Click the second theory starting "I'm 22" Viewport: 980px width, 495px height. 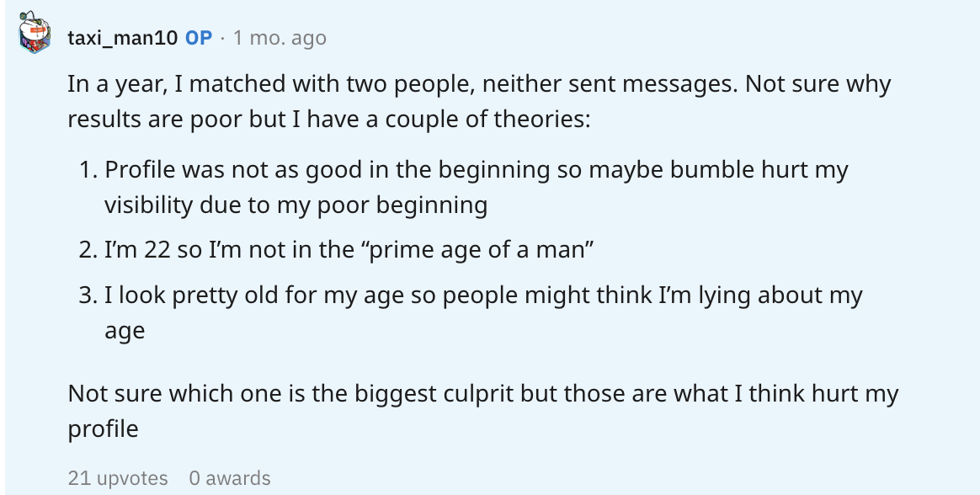[344, 250]
